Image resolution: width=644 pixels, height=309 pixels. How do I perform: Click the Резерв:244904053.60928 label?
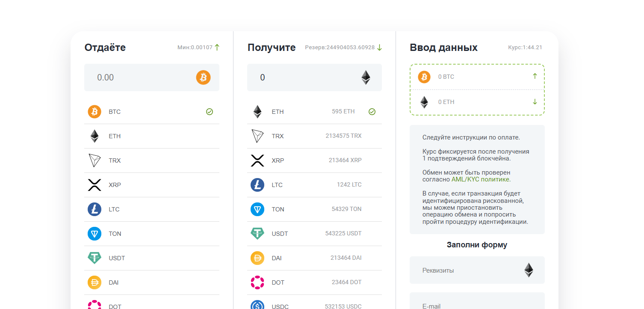(340, 48)
